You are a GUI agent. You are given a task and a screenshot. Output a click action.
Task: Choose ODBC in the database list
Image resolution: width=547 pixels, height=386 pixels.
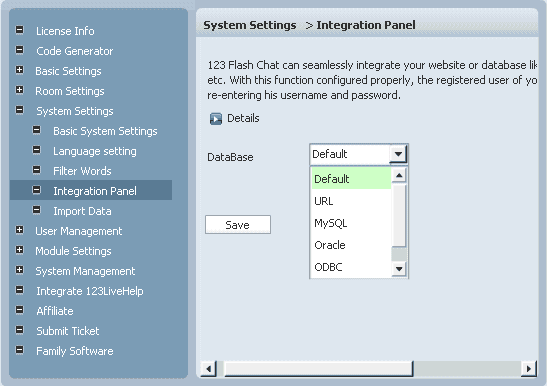(351, 267)
